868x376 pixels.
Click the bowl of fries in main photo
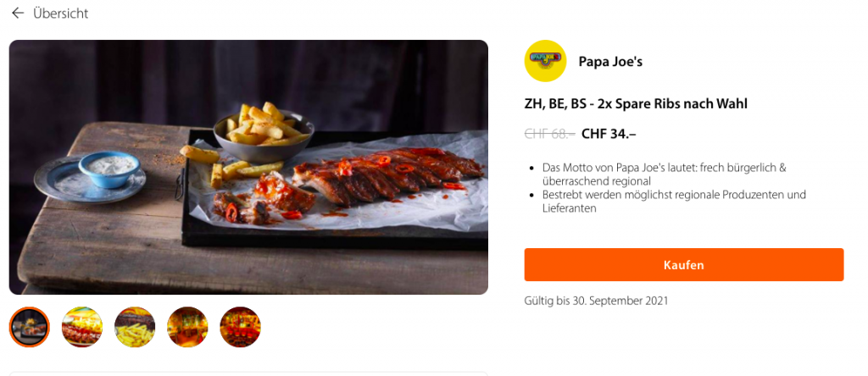click(x=264, y=127)
